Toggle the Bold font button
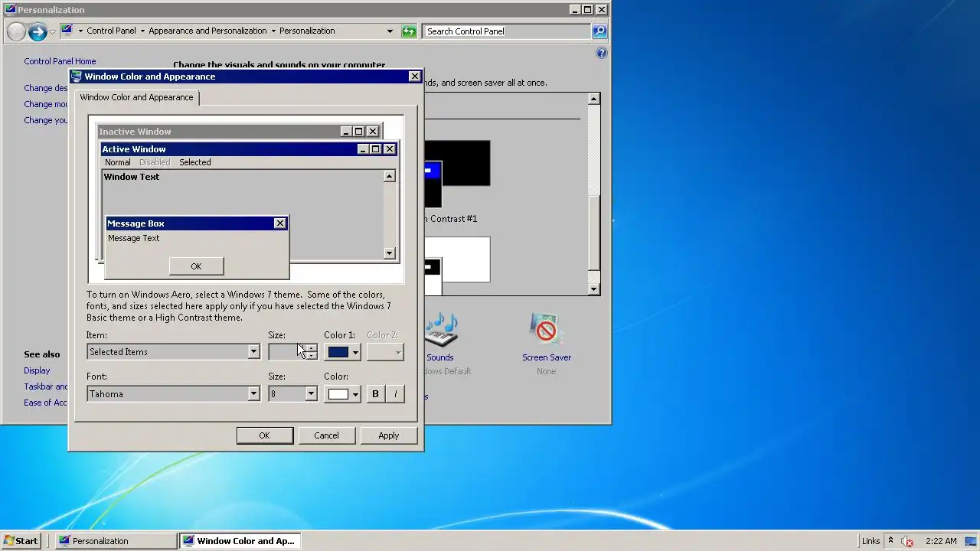This screenshot has width=980, height=551. [375, 394]
